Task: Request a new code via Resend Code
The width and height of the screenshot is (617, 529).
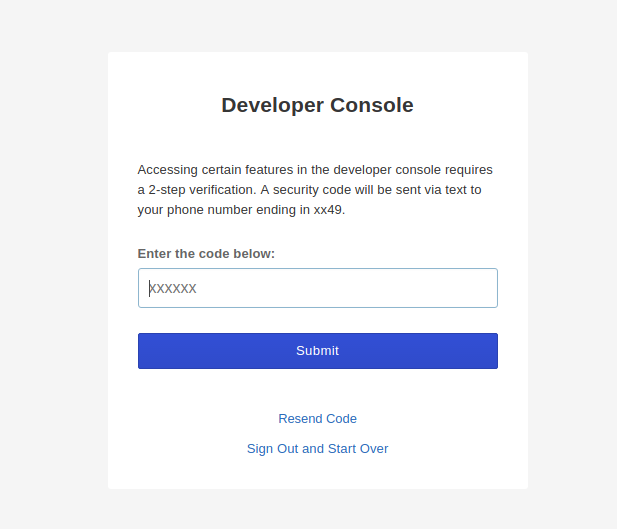Action: coord(317,419)
